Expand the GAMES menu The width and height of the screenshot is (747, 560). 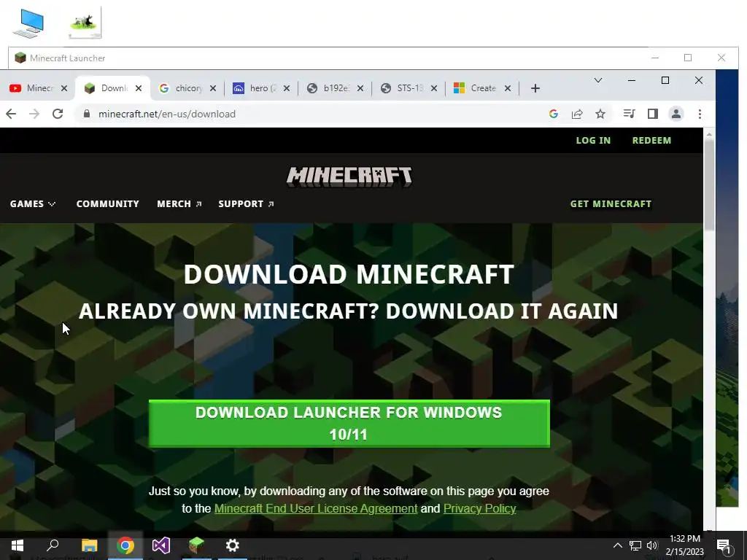pyautogui.click(x=32, y=204)
